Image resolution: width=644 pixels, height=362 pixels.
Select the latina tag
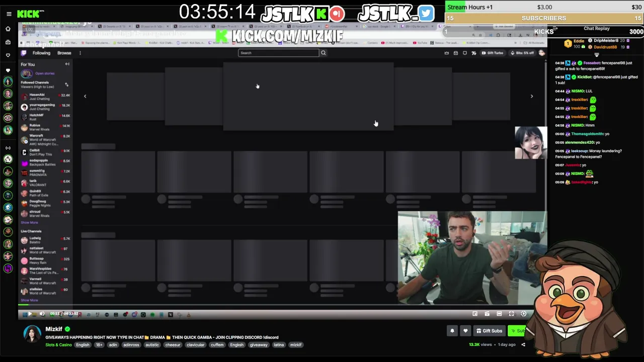tap(279, 345)
